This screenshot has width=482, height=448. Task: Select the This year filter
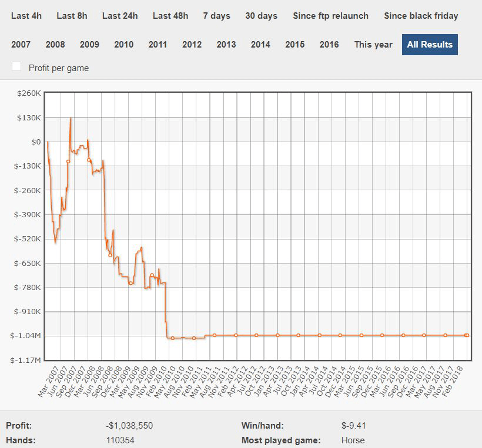click(373, 45)
